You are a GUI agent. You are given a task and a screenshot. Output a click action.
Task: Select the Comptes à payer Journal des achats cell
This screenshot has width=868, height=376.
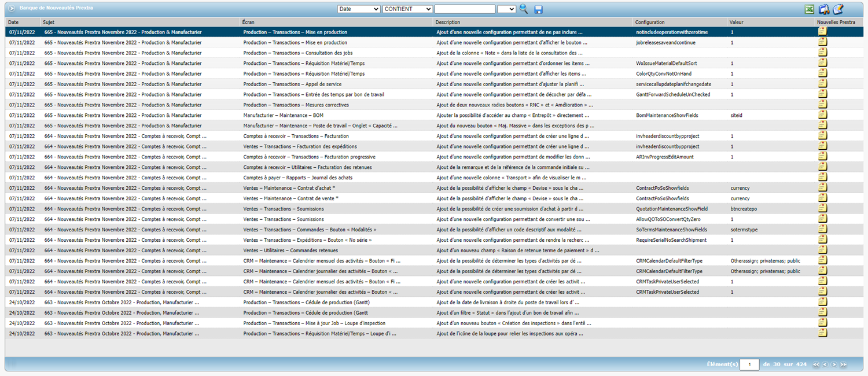298,178
